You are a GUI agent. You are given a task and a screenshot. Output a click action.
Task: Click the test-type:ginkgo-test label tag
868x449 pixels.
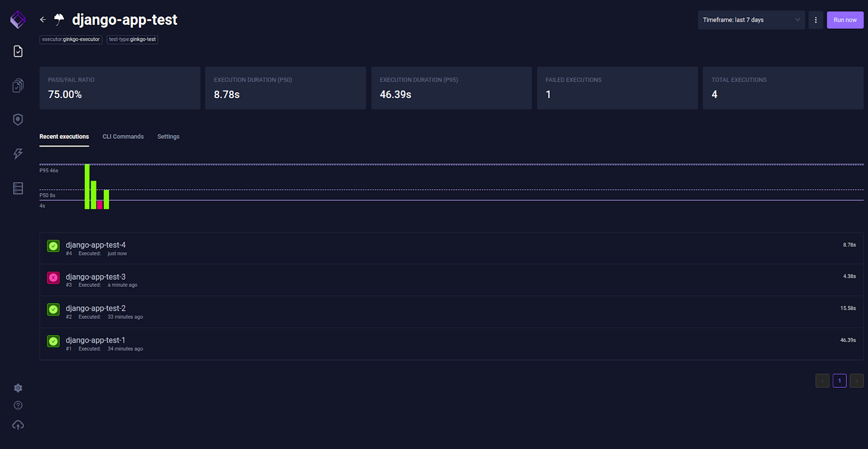pos(132,40)
